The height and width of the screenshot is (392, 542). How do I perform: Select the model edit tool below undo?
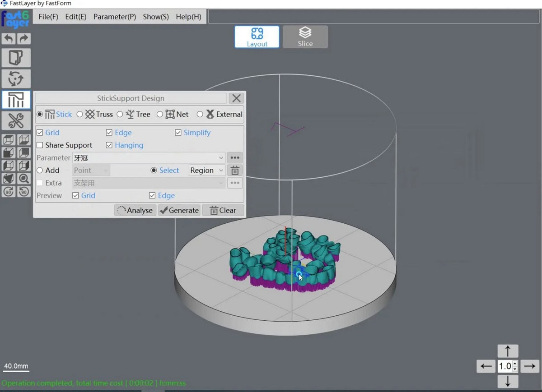16,58
